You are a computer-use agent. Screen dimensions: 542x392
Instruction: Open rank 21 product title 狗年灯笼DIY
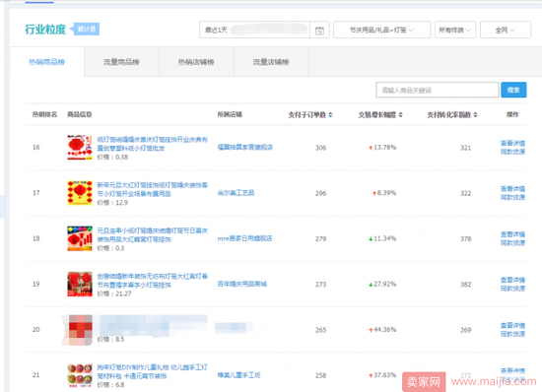[152, 371]
